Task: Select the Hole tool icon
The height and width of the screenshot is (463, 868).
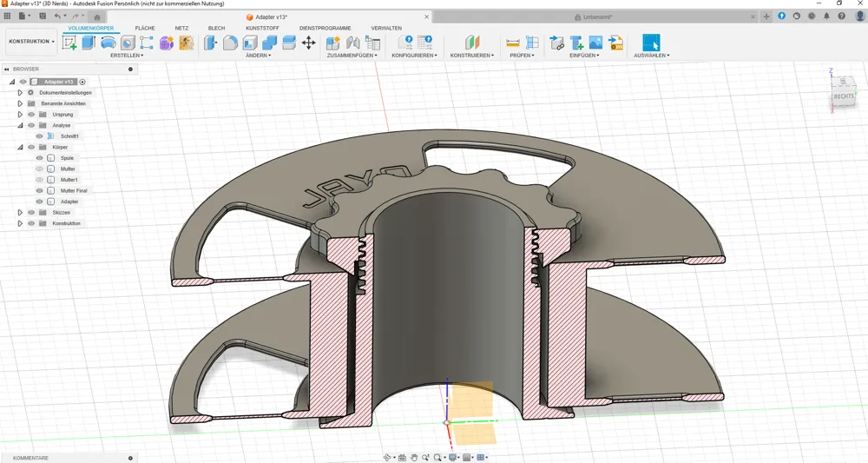Action: [128, 43]
